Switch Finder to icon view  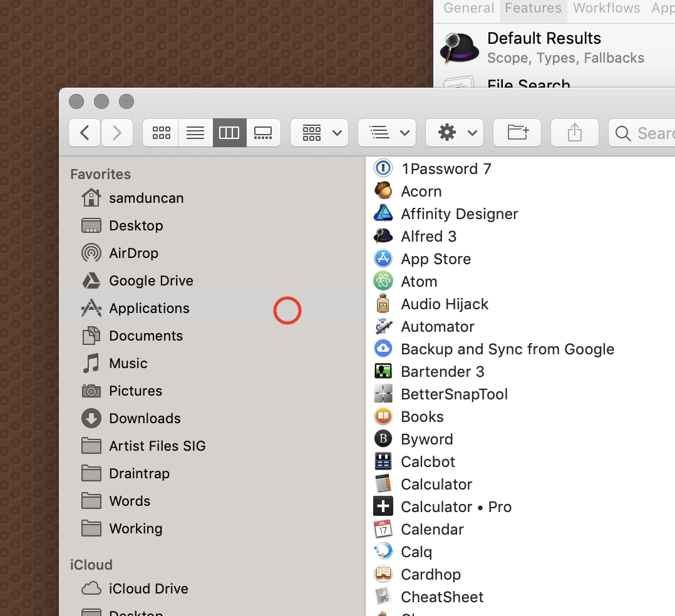click(161, 133)
